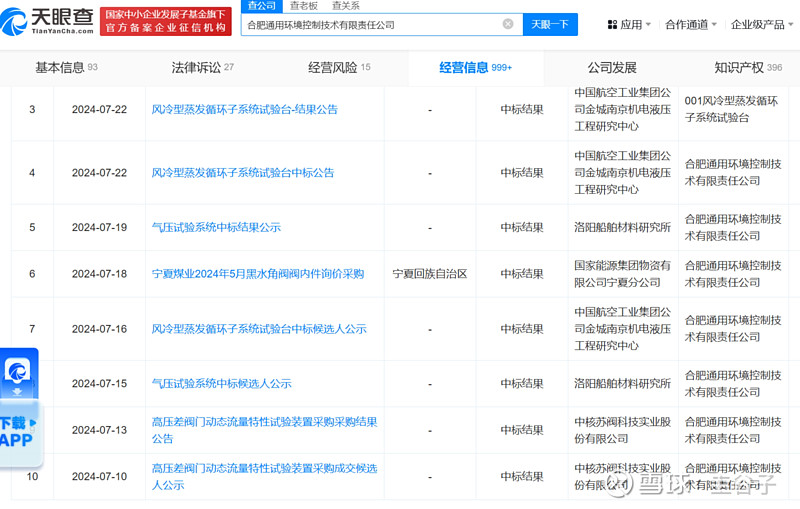Open the 基本信息 tab
This screenshot has height=509, width=800.
[x=66, y=67]
